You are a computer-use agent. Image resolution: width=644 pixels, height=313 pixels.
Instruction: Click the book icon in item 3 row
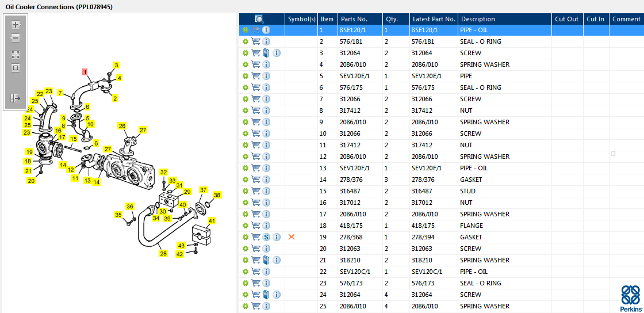pyautogui.click(x=266, y=53)
